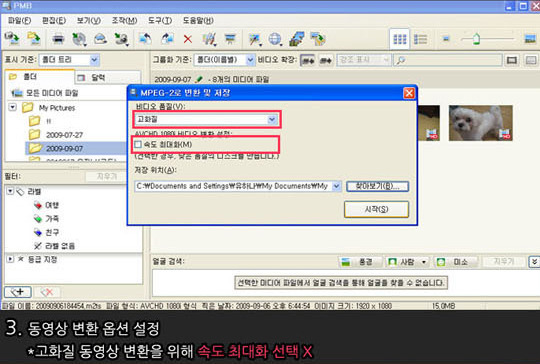Switch to thumbnail grid view

[399, 39]
